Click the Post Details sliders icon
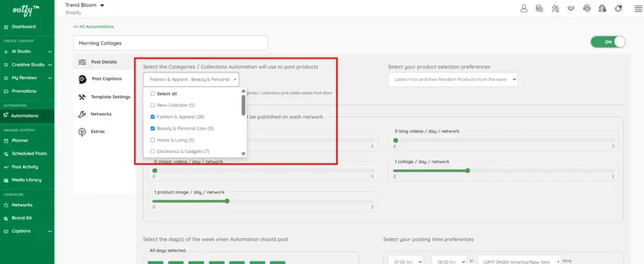 pos(82,62)
